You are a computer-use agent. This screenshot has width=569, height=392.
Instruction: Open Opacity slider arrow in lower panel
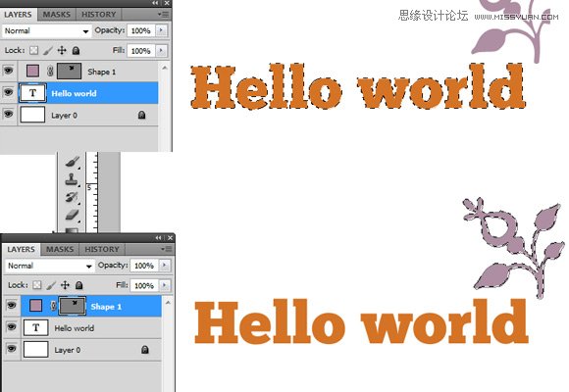(165, 266)
